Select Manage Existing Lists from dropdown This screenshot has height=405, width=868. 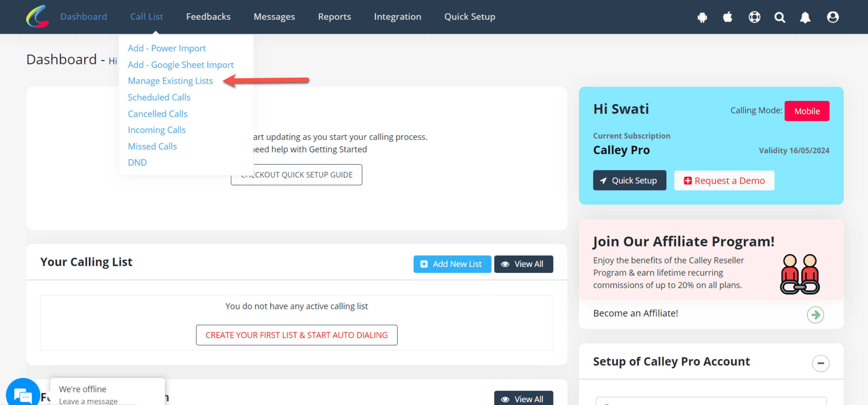click(x=170, y=80)
